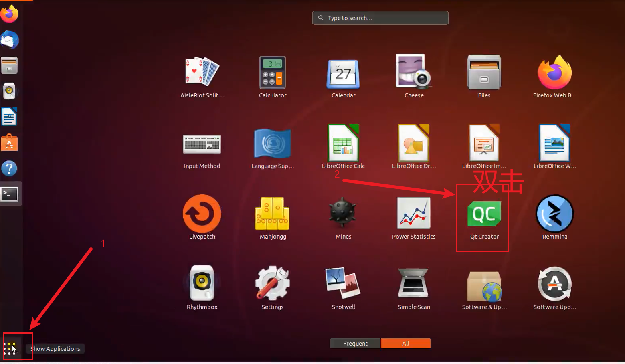This screenshot has height=364, width=625.
Task: Open the Files manager in the dock
Action: coord(9,65)
